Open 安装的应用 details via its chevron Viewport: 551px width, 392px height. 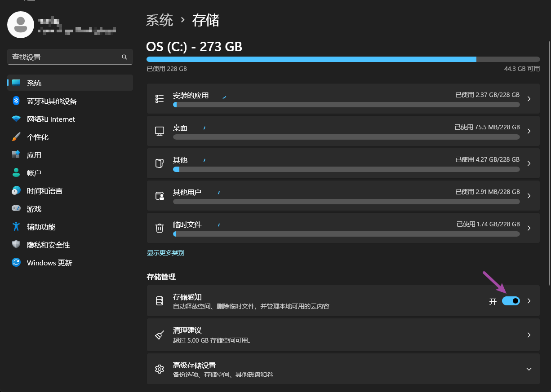tap(529, 99)
